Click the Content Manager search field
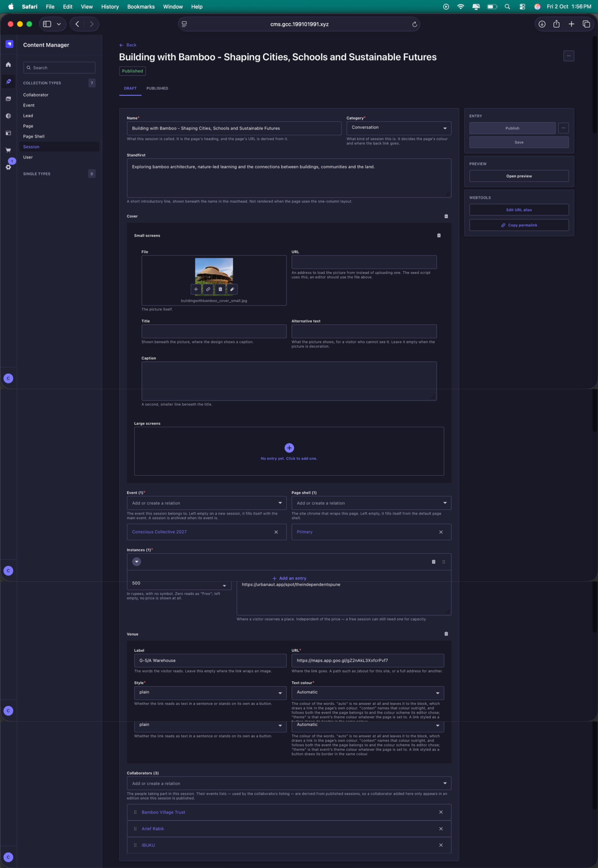Image resolution: width=598 pixels, height=868 pixels. (x=59, y=68)
